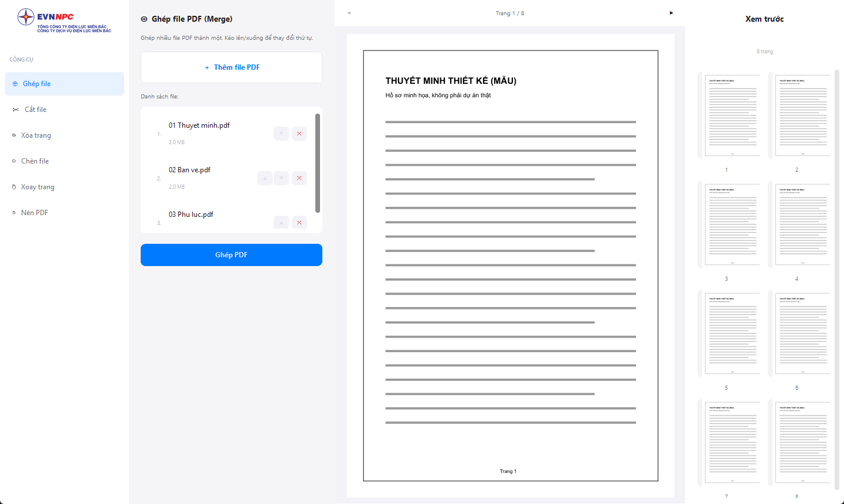Click the blue Ghép PDF button
The height and width of the screenshot is (504, 844).
(232, 255)
